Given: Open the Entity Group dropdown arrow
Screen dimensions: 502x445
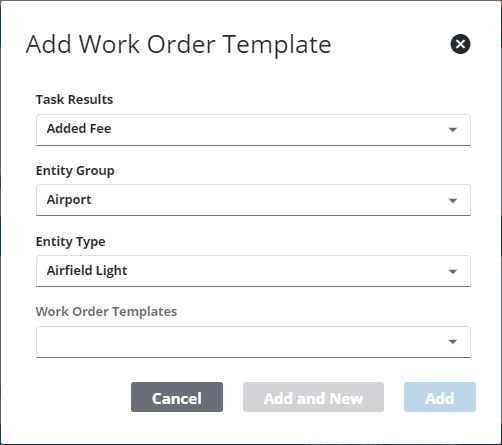Looking at the screenshot, I should (453, 200).
